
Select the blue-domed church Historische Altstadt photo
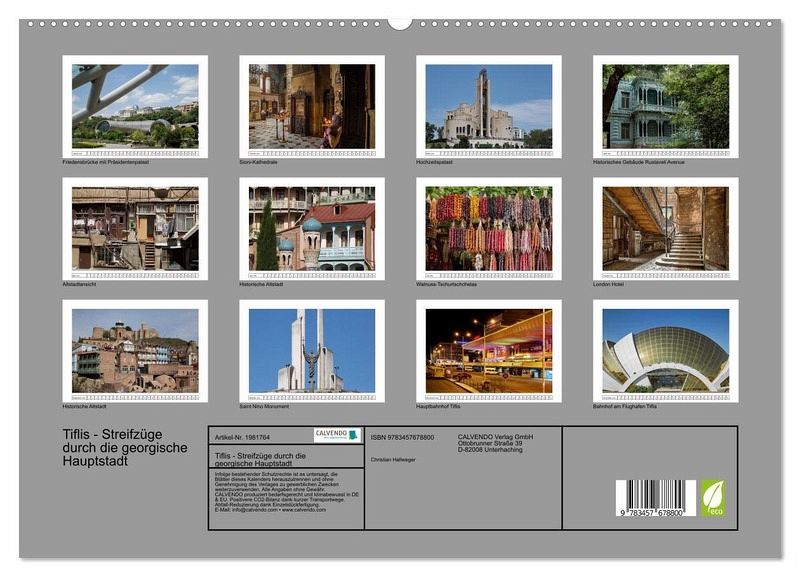coord(312,228)
